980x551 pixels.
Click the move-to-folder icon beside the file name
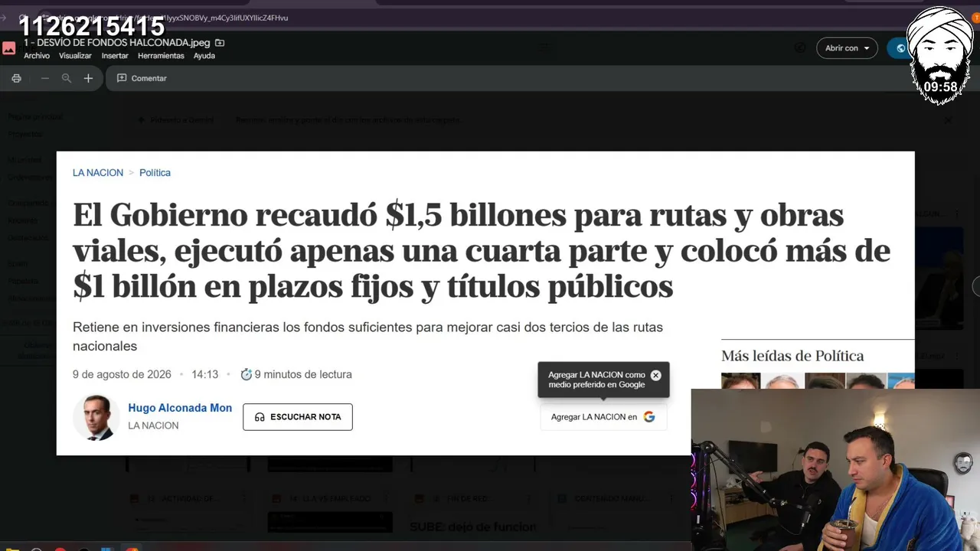220,43
